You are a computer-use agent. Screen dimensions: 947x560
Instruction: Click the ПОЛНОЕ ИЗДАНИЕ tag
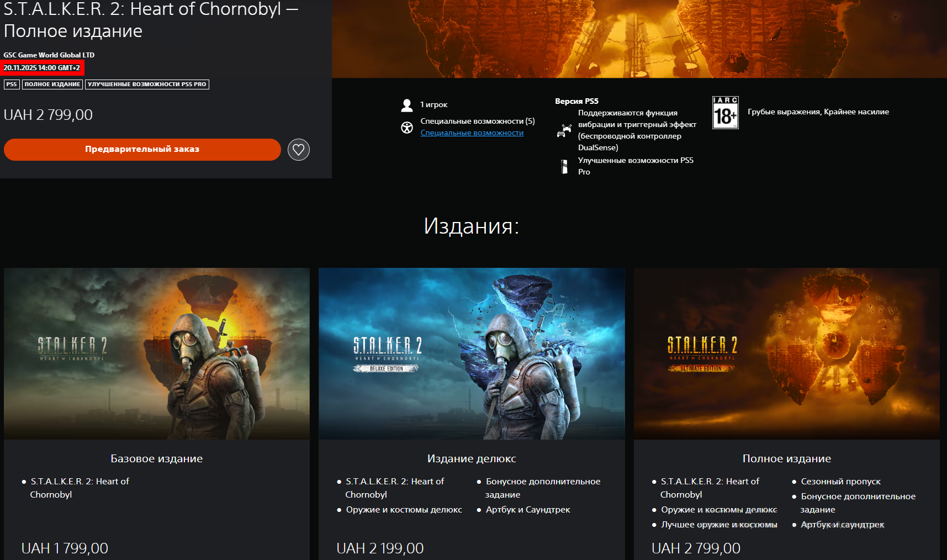pos(52,84)
